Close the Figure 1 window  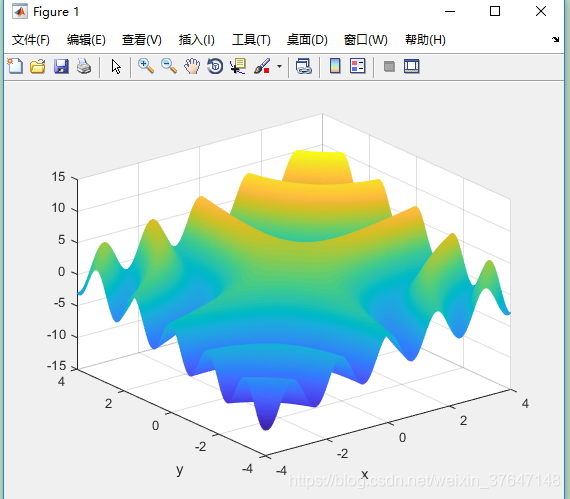pos(541,12)
